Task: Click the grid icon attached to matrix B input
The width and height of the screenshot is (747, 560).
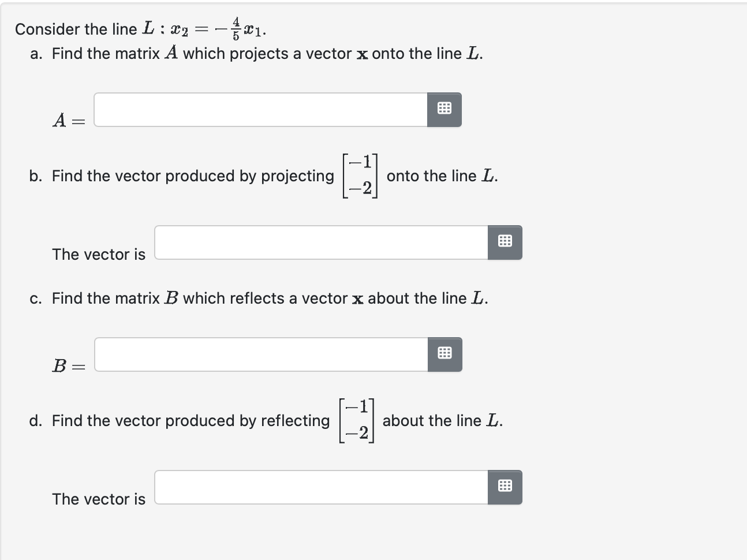Action: click(x=445, y=354)
